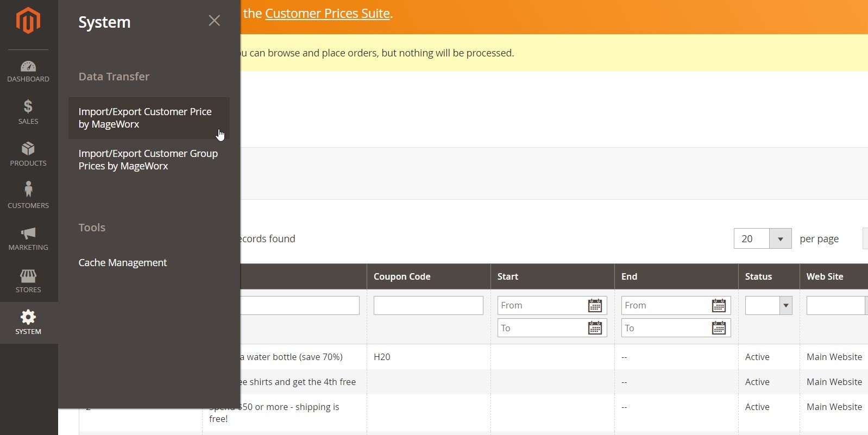The height and width of the screenshot is (435, 868).
Task: Click Active status in free shipping row
Action: tap(757, 407)
